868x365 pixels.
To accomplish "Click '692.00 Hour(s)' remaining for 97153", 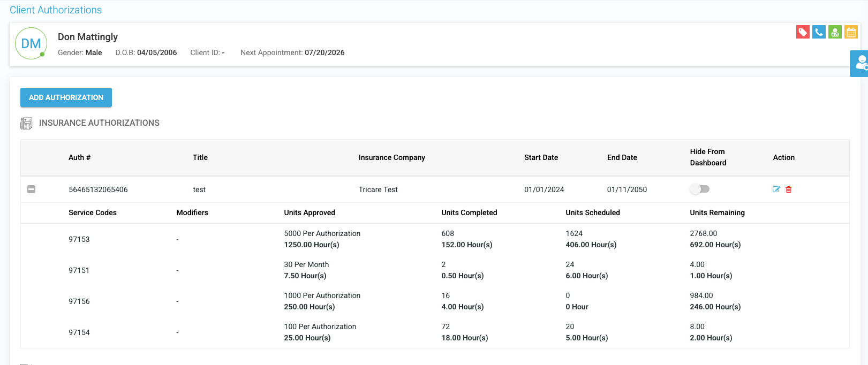I will [715, 245].
